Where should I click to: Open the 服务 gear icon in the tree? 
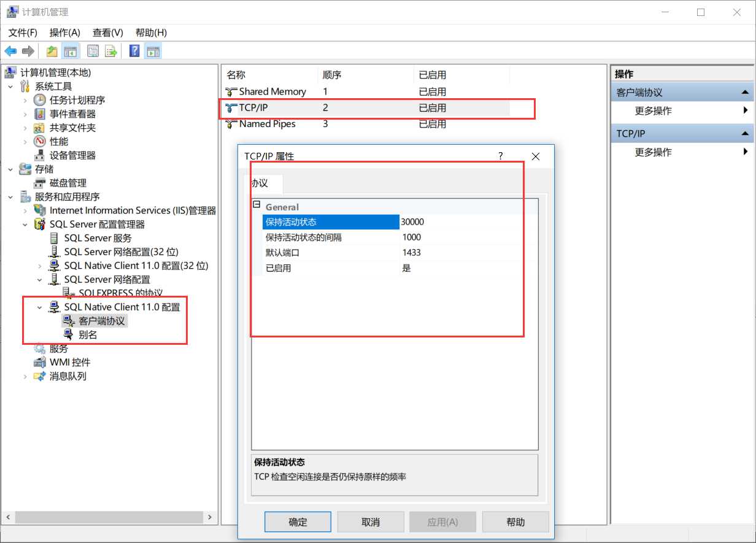click(39, 349)
